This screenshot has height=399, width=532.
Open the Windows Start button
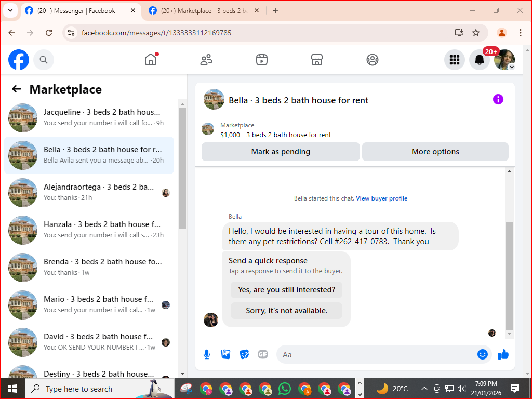point(12,389)
